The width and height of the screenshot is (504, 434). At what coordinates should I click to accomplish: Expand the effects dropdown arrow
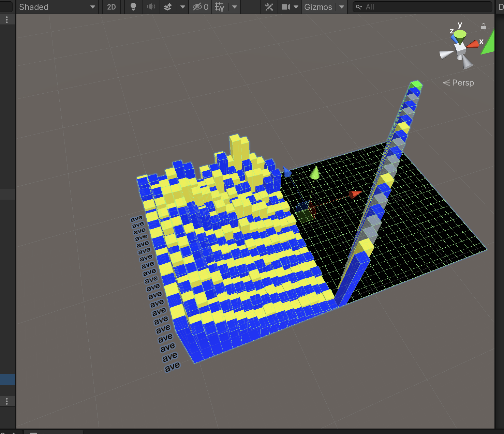tap(182, 7)
